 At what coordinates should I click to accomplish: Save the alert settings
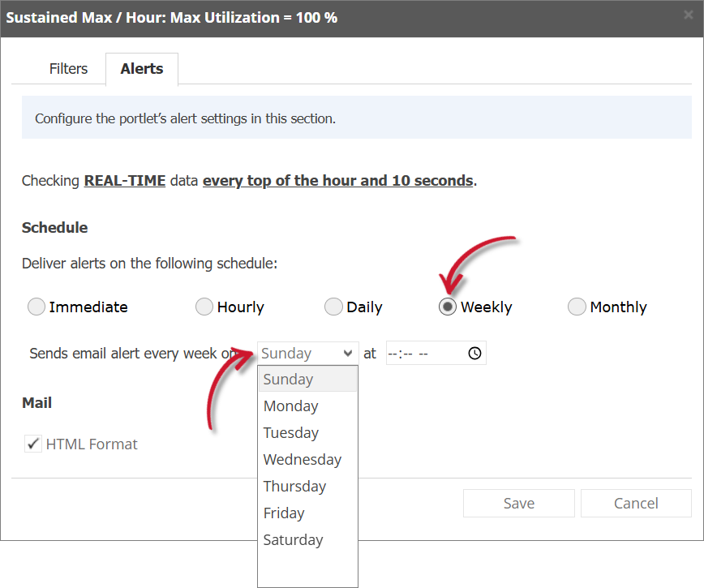click(x=518, y=503)
